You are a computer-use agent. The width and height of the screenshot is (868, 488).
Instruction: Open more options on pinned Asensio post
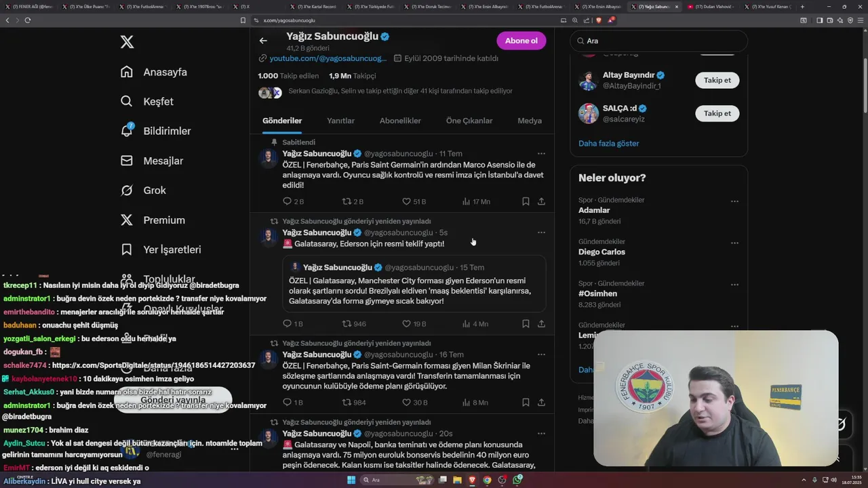(541, 154)
